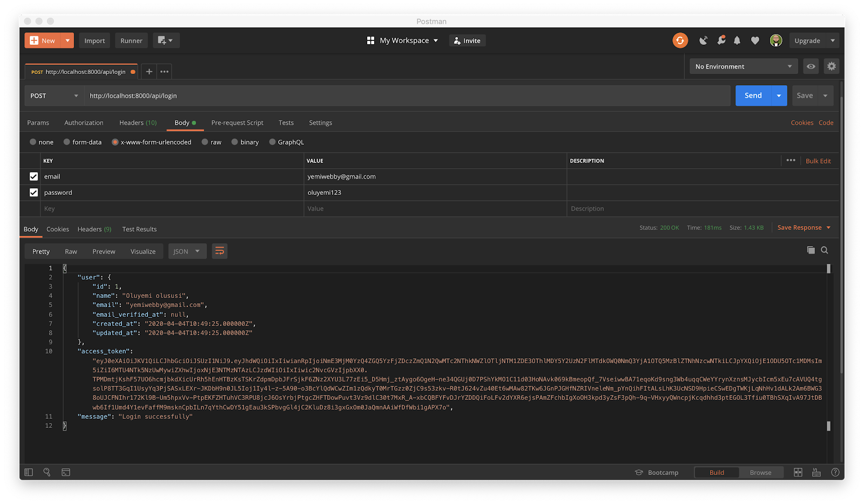Open Postman console icon
Image resolution: width=864 pixels, height=504 pixels.
pyautogui.click(x=66, y=472)
